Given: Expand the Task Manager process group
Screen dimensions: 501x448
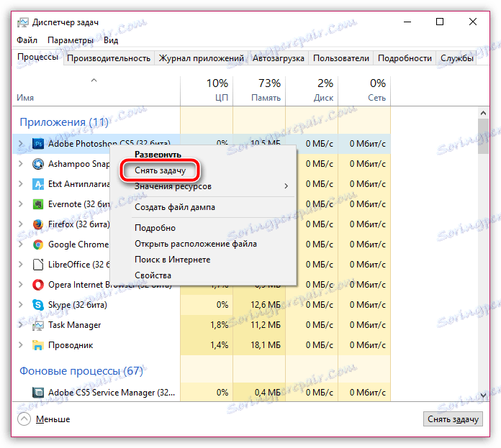Looking at the screenshot, I should (x=21, y=325).
